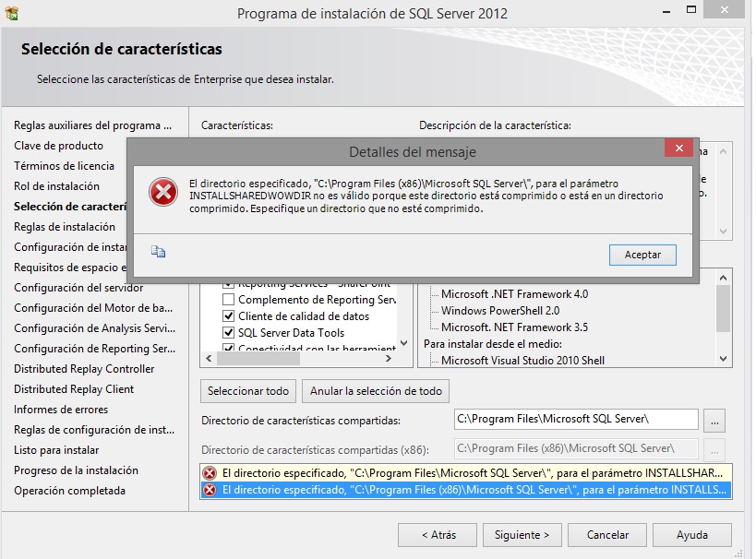Click the copy message icon in dialog
This screenshot has width=756, height=559.
tap(158, 252)
